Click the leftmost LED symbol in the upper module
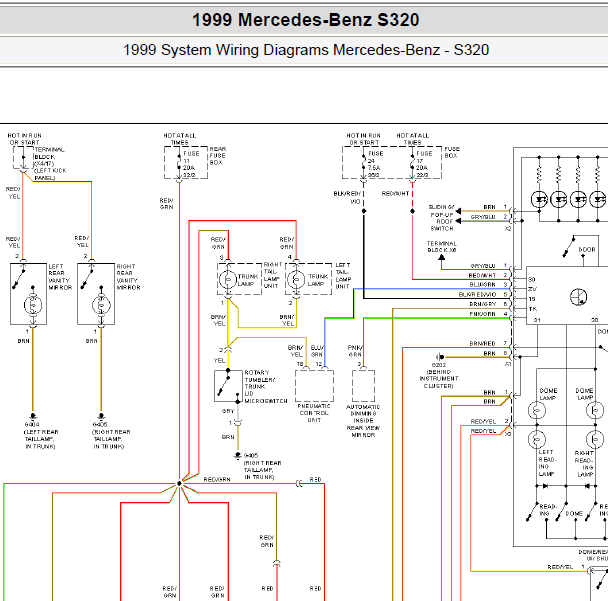 click(x=539, y=200)
